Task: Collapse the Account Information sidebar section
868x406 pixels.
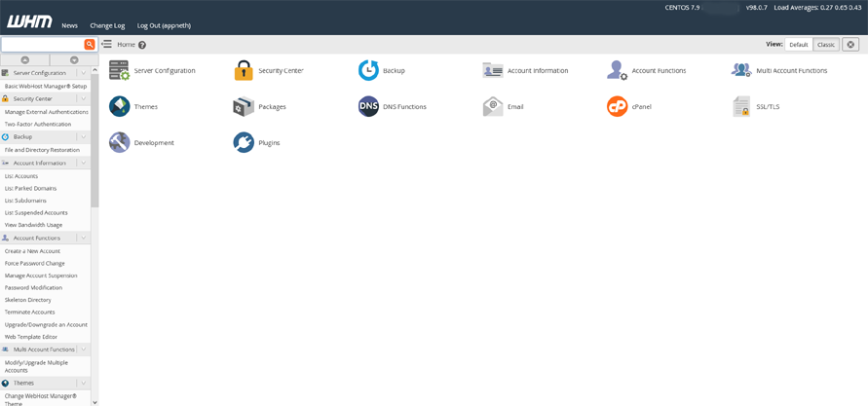Action: (x=84, y=163)
